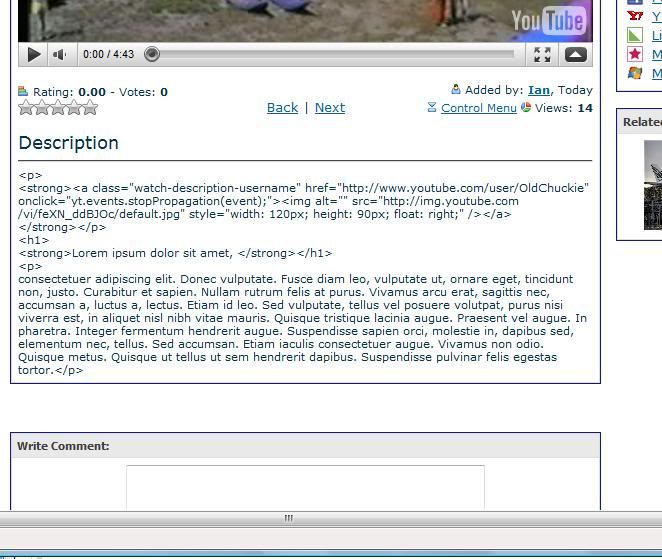Image resolution: width=662 pixels, height=559 pixels.
Task: Enter fullscreen video mode
Action: (542, 55)
